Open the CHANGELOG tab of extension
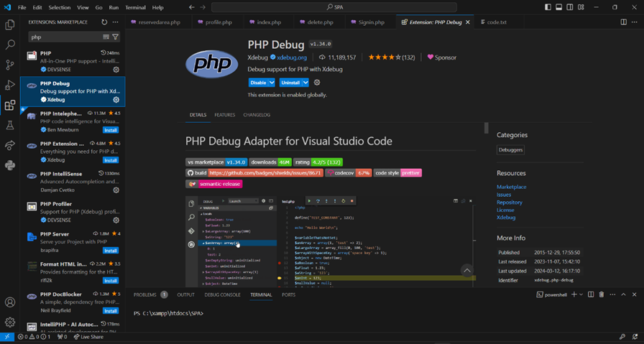The image size is (644, 344). (257, 115)
